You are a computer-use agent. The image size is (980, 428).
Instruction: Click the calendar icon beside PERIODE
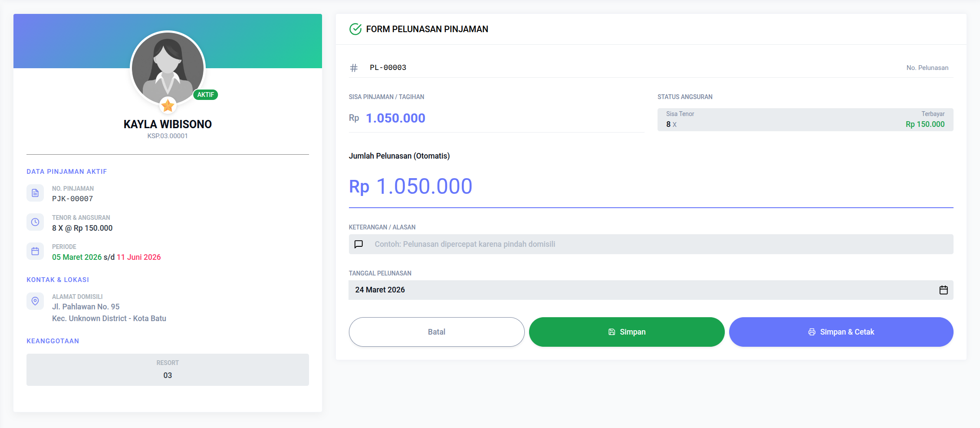pyautogui.click(x=35, y=251)
